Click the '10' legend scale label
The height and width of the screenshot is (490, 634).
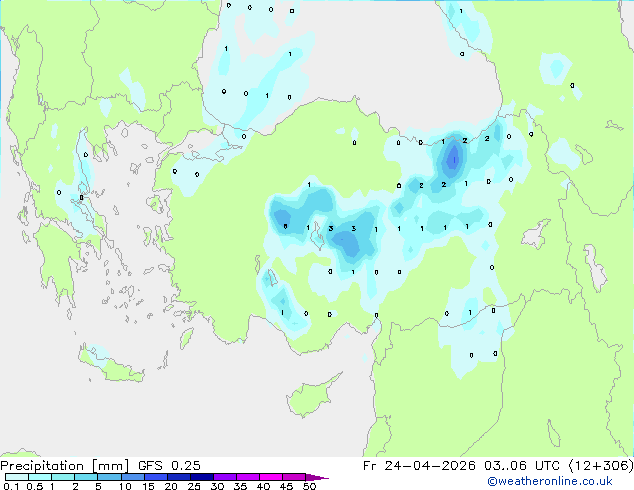click(125, 486)
